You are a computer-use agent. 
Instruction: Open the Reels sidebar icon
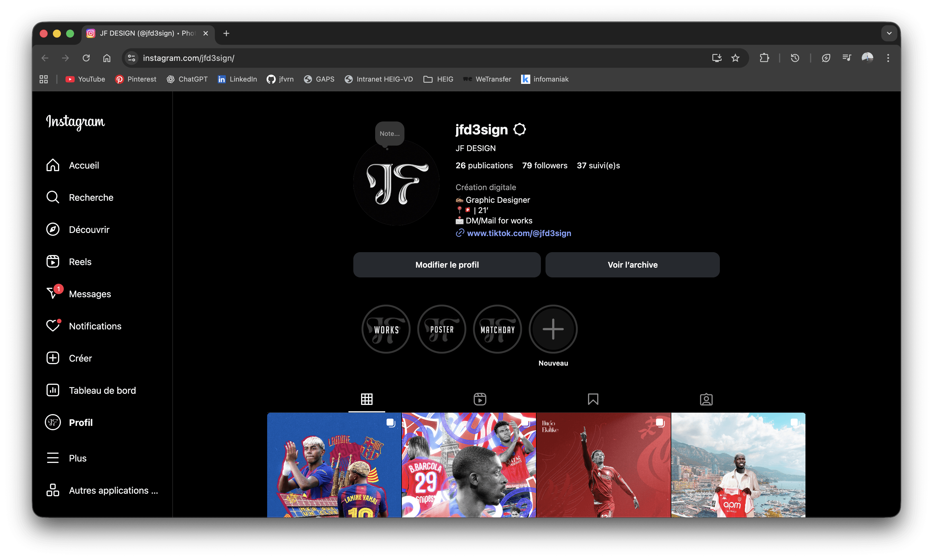pos(53,262)
